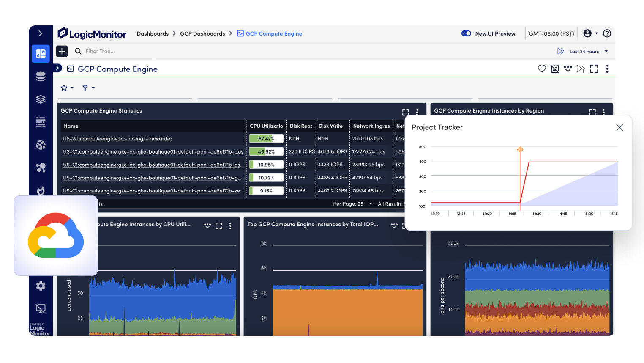This screenshot has width=644, height=363.
Task: Favorite the dashboard with the heart icon
Action: (542, 69)
